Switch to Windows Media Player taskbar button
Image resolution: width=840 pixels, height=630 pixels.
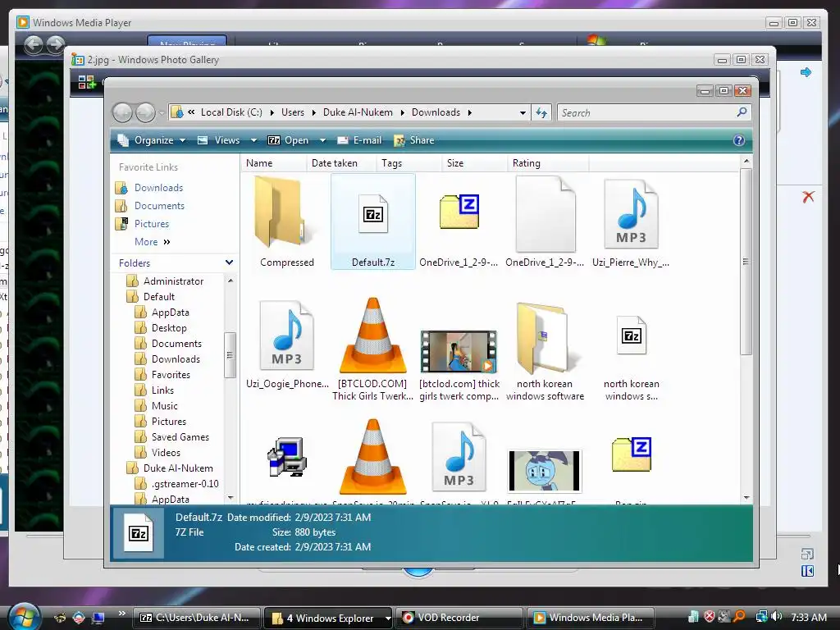coord(592,618)
